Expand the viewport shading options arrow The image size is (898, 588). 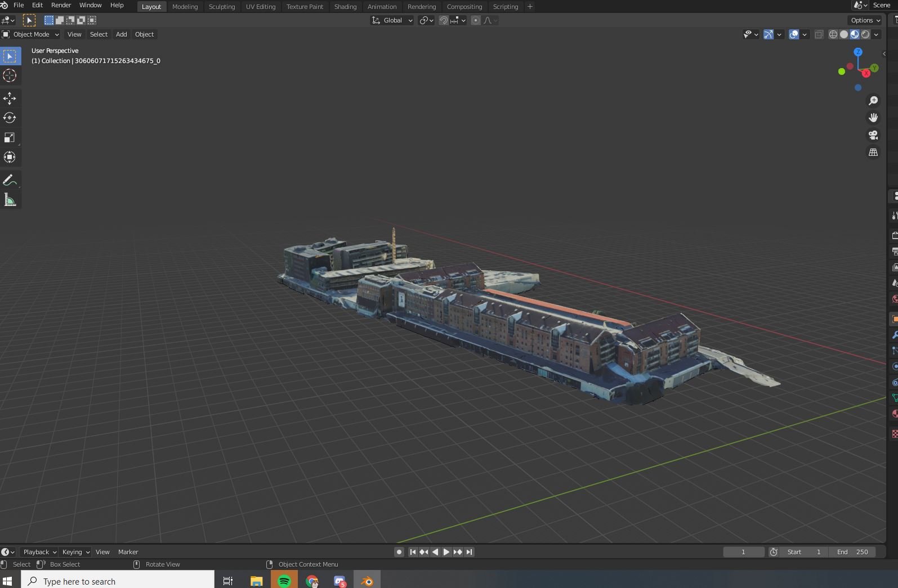876,34
